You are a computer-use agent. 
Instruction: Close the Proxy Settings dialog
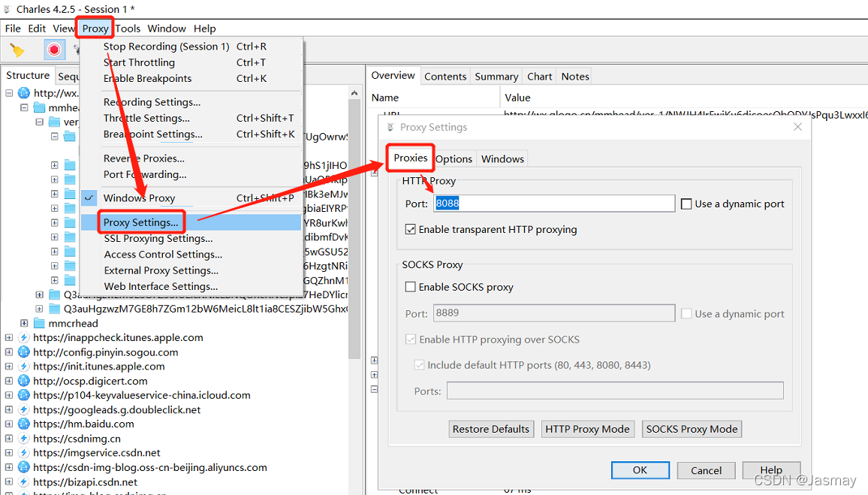797,127
